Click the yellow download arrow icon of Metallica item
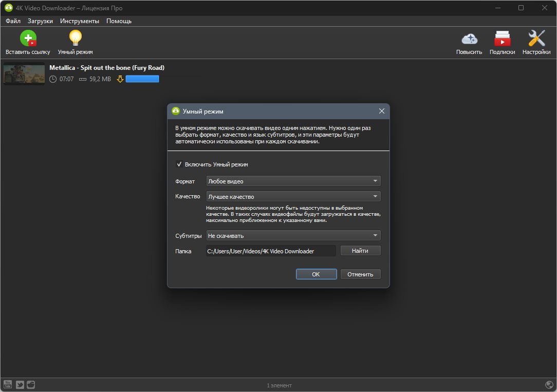Viewport: 557px width, 392px height. click(120, 79)
